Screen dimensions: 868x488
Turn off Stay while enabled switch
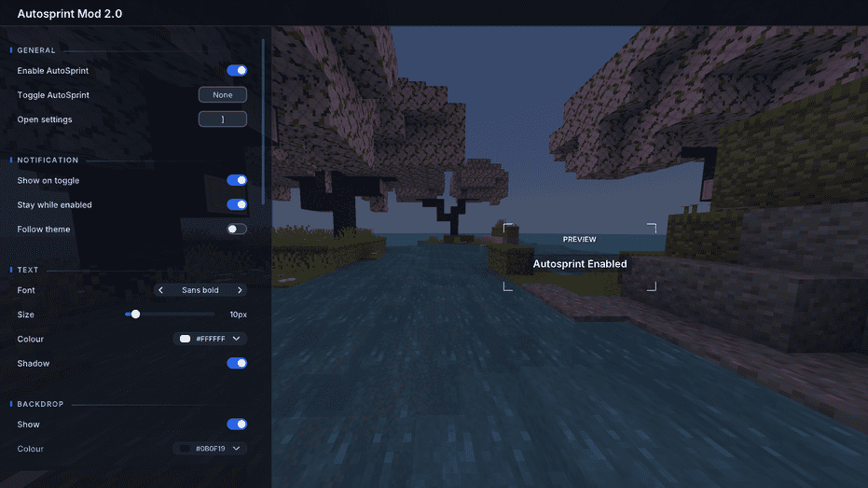[237, 204]
